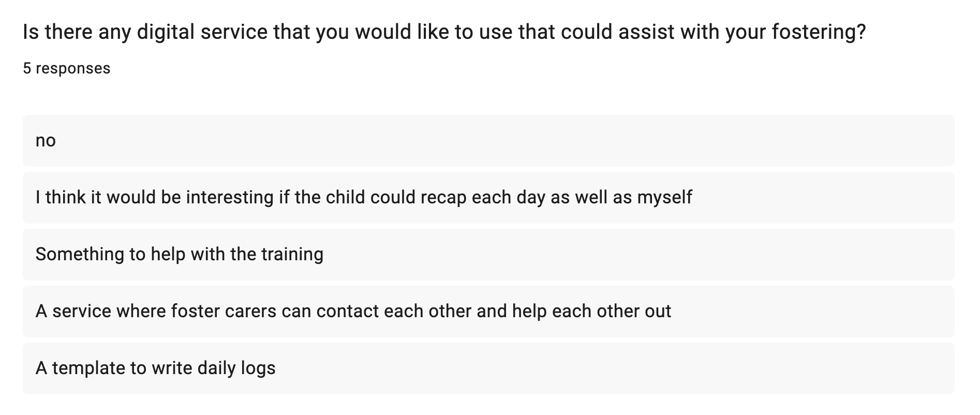The height and width of the screenshot is (415, 980).
Task: Select 'A template to write daily logs' response
Action: click(x=488, y=368)
